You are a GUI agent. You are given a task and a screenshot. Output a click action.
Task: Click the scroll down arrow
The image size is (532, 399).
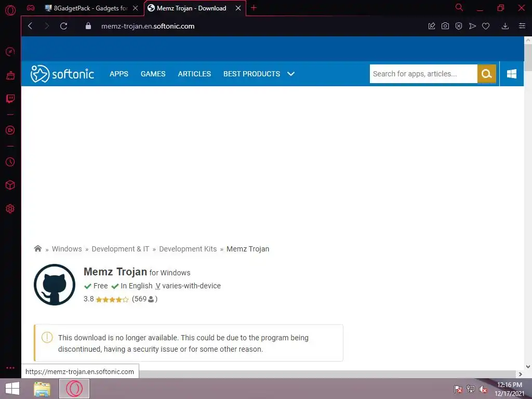(528, 366)
